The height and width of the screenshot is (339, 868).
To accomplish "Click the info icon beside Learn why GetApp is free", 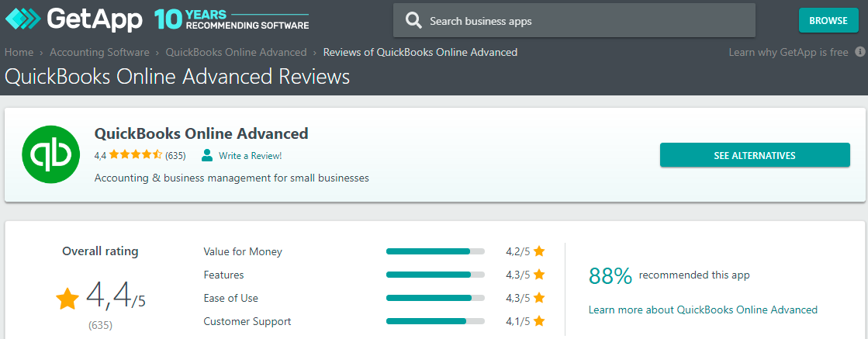I will coord(859,52).
